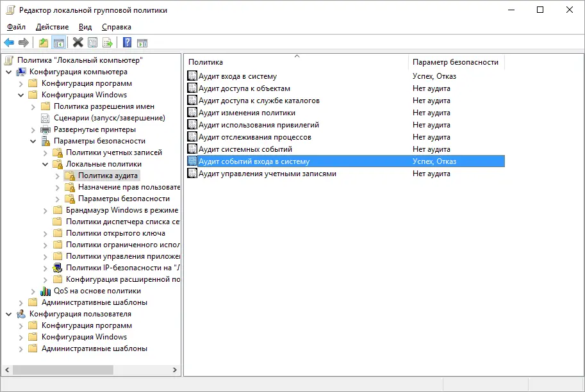The image size is (585, 392).
Task: Click the Delete X toolbar icon
Action: [78, 43]
